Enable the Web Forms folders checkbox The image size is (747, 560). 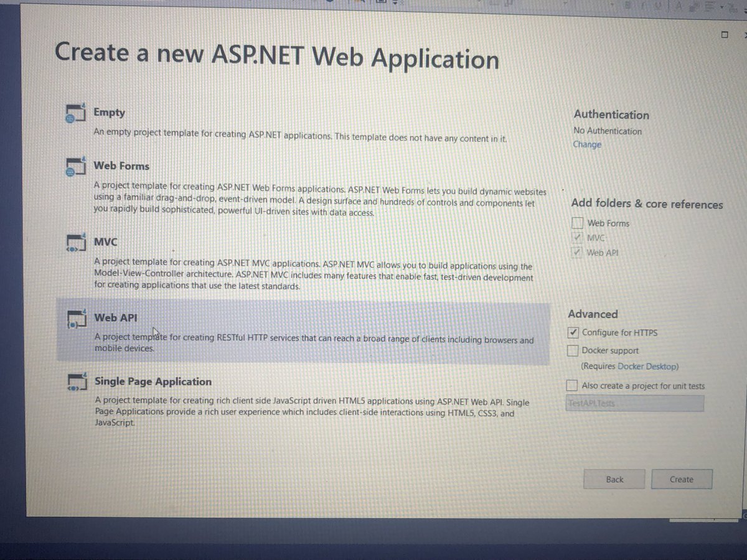click(578, 223)
